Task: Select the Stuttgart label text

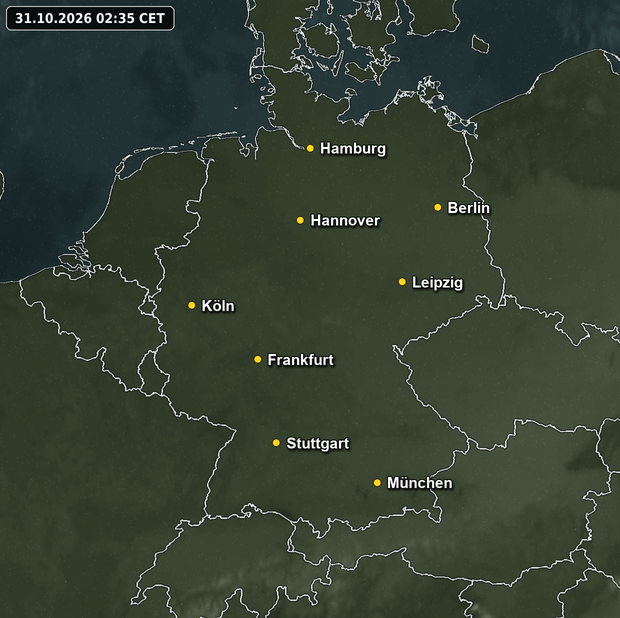Action: pyautogui.click(x=318, y=444)
